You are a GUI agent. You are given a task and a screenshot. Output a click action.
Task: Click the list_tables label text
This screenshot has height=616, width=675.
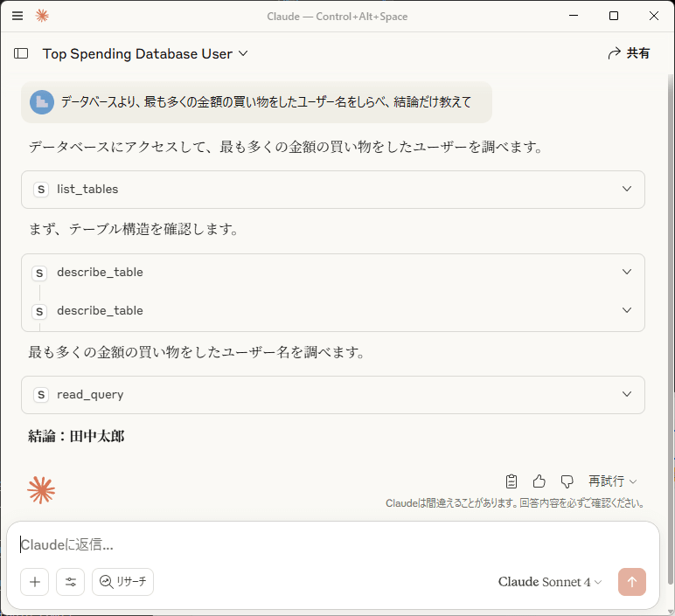87,190
